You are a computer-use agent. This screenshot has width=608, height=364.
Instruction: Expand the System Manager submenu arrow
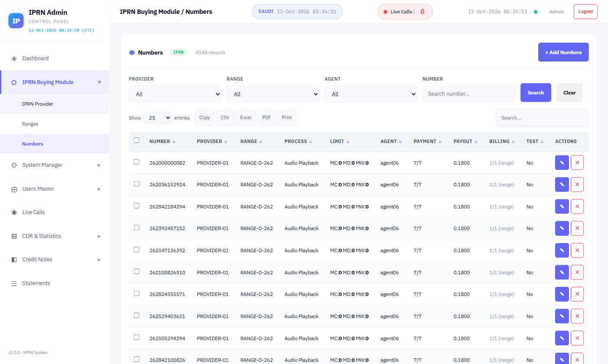tap(99, 165)
